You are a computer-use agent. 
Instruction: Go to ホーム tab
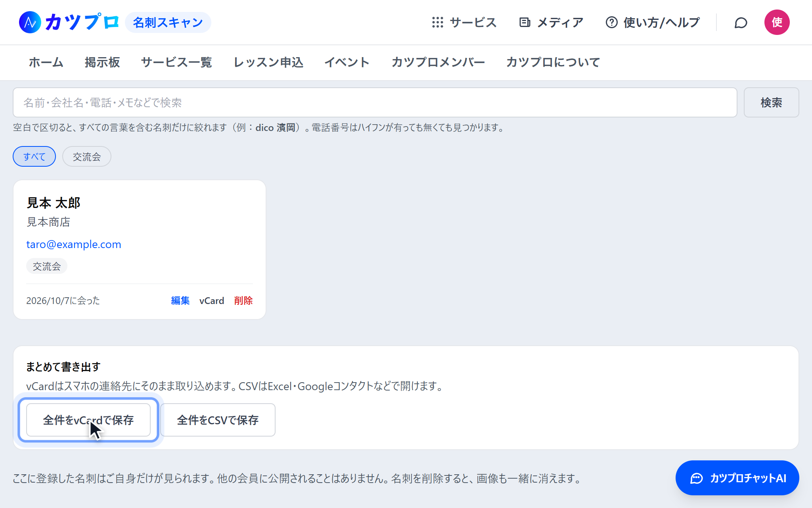pos(46,62)
